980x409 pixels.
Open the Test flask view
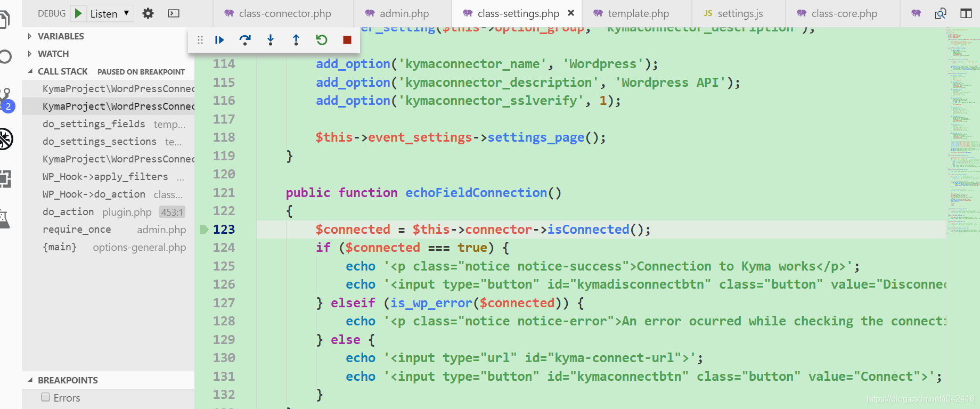click(5, 218)
